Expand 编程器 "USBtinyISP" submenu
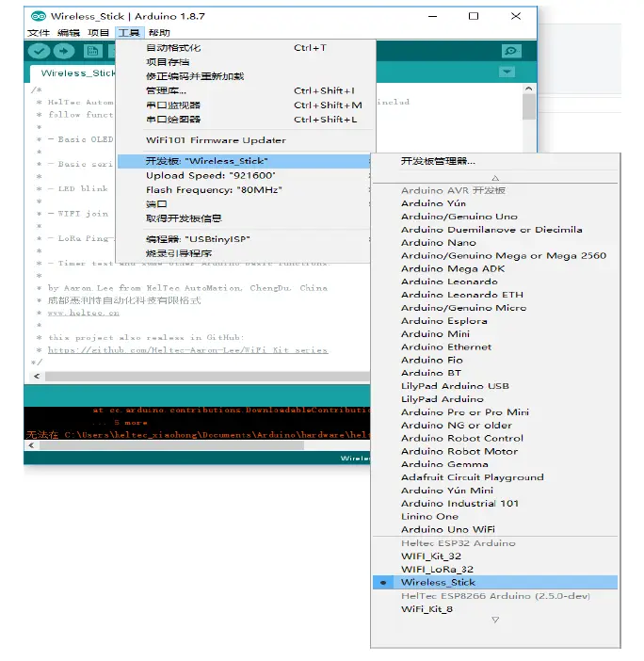The image size is (644, 661). pos(244,239)
